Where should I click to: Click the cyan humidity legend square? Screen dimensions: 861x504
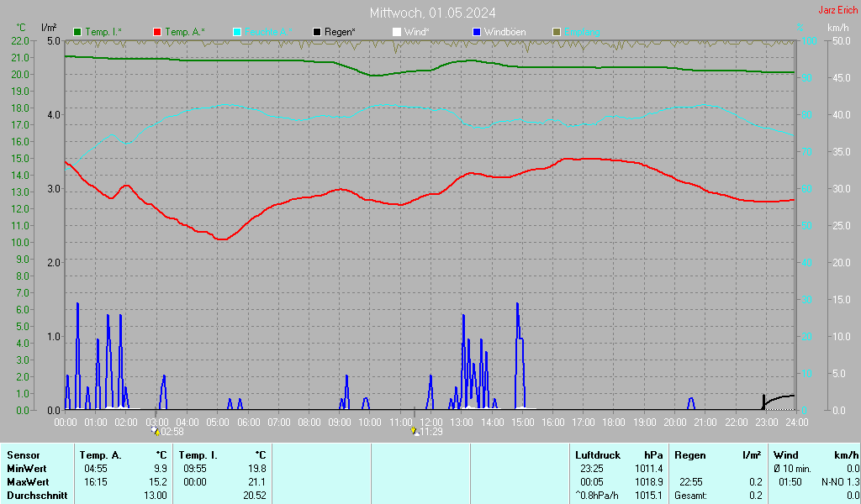click(x=237, y=32)
